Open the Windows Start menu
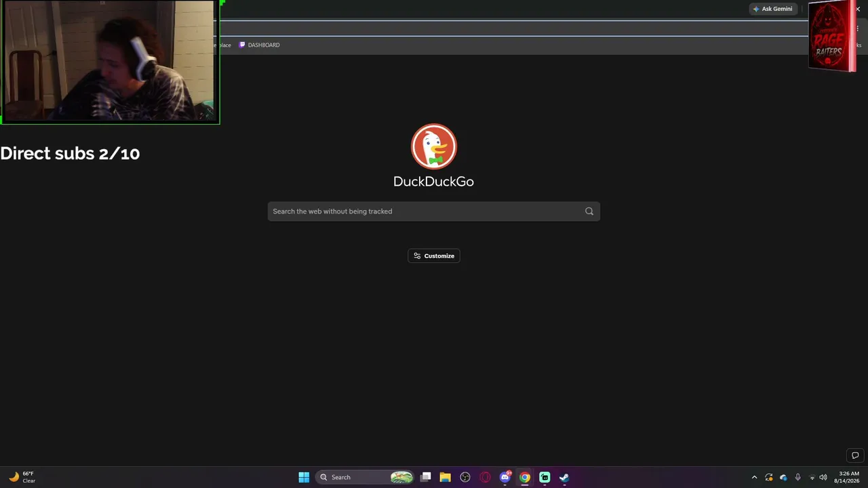Screen dimensions: 868x488 [x=304, y=477]
